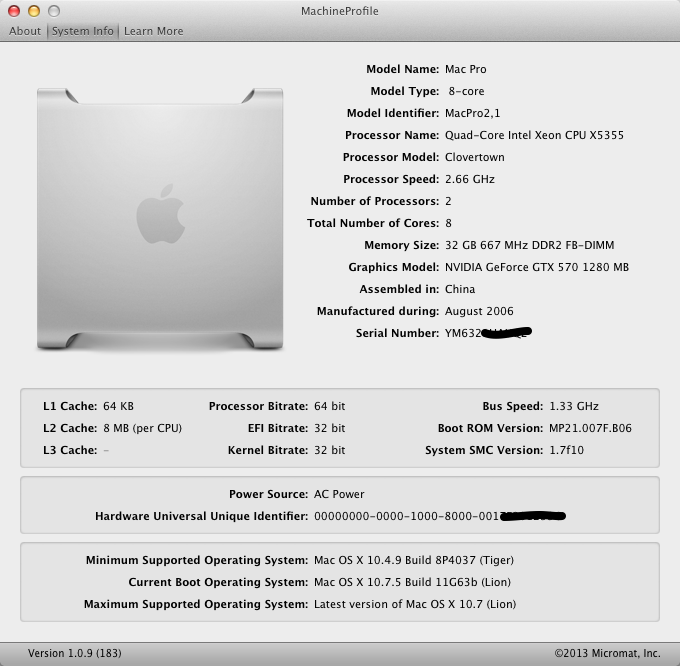680x666 pixels.
Task: Select Latest version of Mac OS X 10.7 text
Action: point(415,604)
